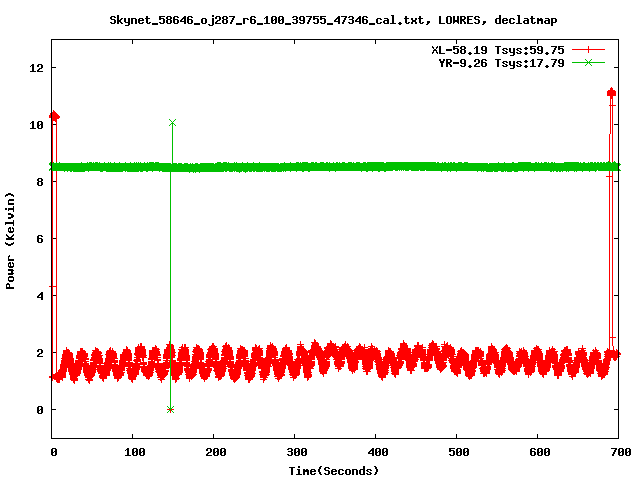The height and width of the screenshot is (480, 640).
Task: Click the red calibration spike peak near 690 seconds
Action: 611,93
